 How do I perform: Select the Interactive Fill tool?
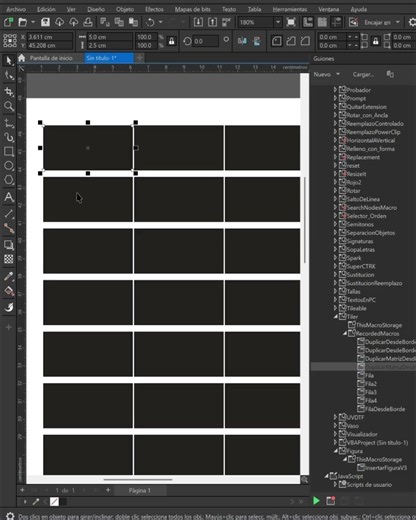pos(9,291)
